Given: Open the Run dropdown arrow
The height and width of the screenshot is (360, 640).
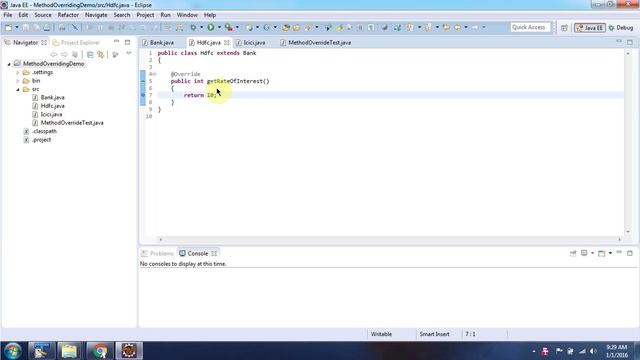Looking at the screenshot, I should click(x=219, y=27).
